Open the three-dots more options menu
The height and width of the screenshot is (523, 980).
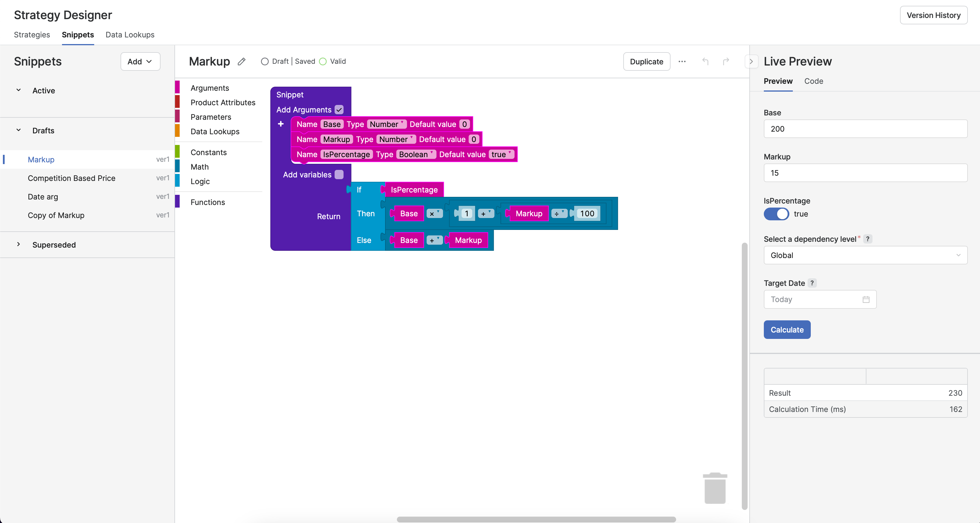pyautogui.click(x=682, y=62)
